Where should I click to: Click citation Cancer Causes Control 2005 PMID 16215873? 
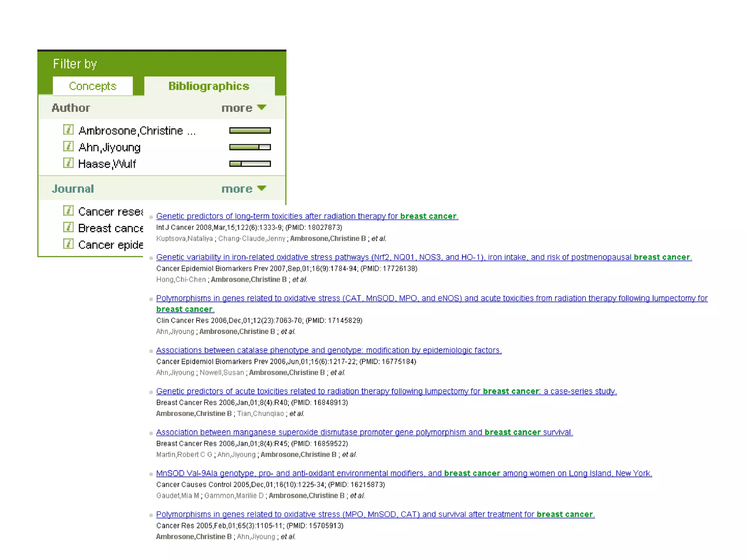(x=270, y=485)
